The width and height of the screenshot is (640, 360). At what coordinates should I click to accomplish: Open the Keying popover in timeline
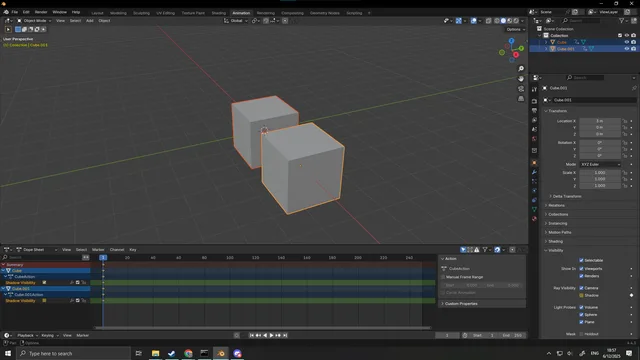tap(49, 336)
